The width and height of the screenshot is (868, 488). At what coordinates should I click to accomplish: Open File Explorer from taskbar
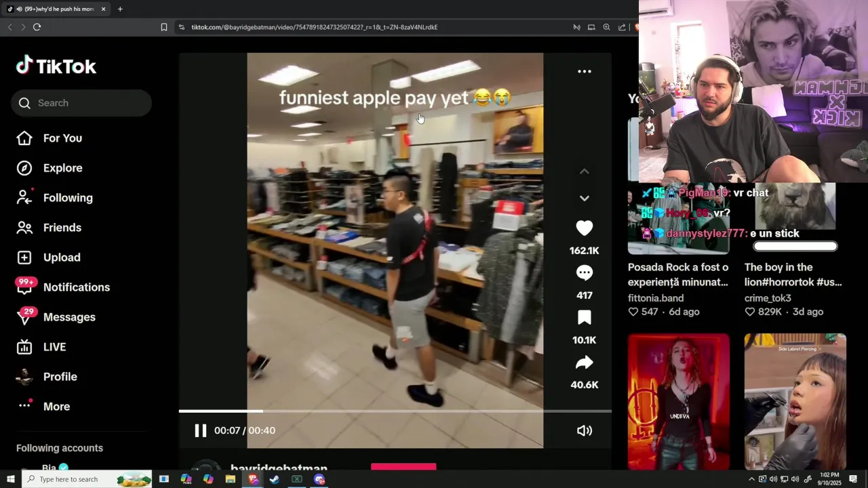(231, 479)
